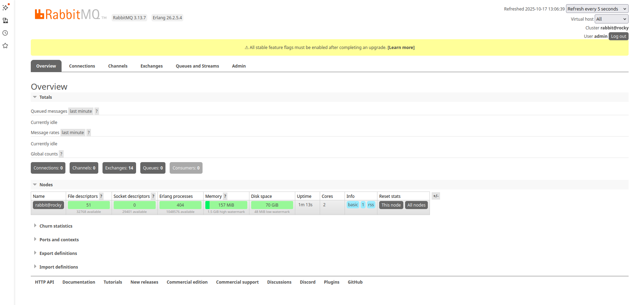Open the clock history sidebar icon
This screenshot has width=644, height=305.
(5, 33)
